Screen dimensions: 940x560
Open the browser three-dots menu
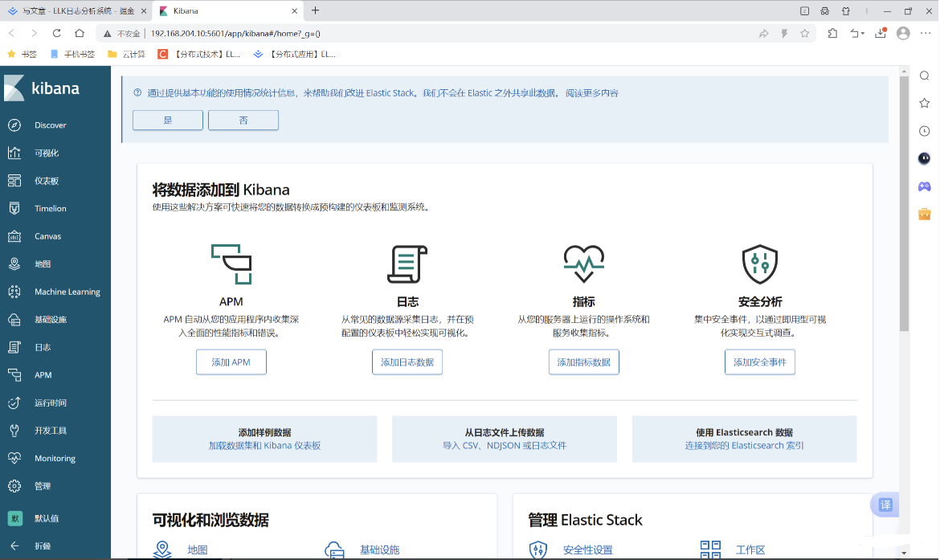[926, 34]
